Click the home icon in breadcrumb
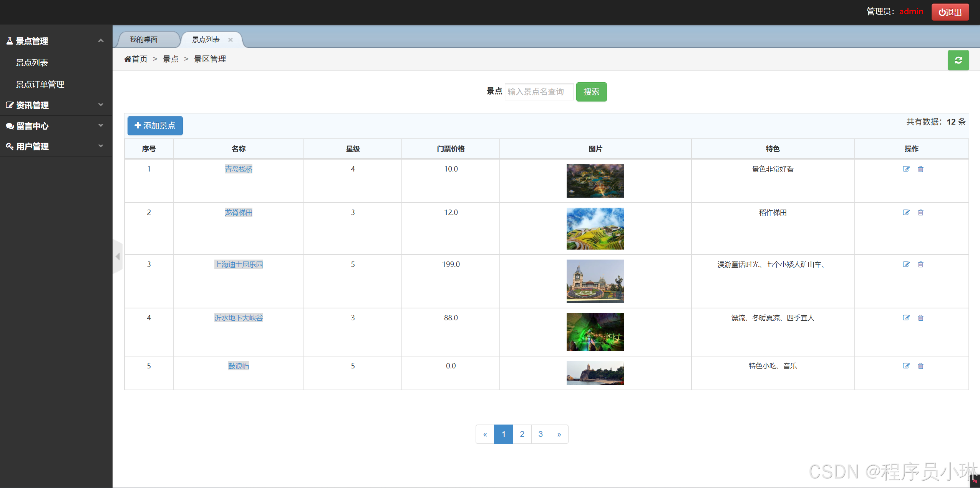This screenshot has width=980, height=488. (128, 59)
